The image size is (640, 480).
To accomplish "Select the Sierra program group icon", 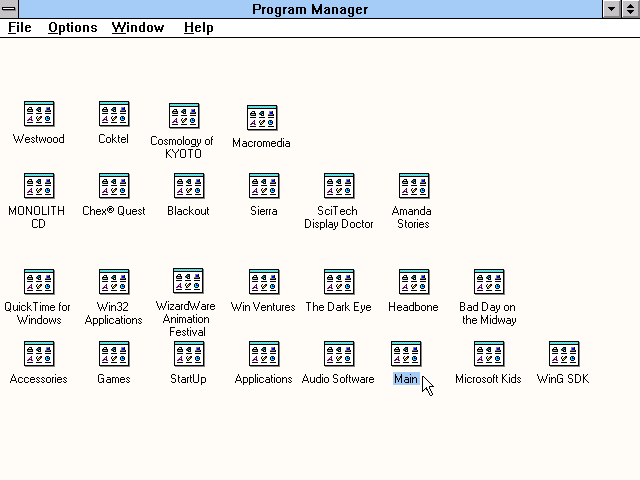I will [x=264, y=186].
